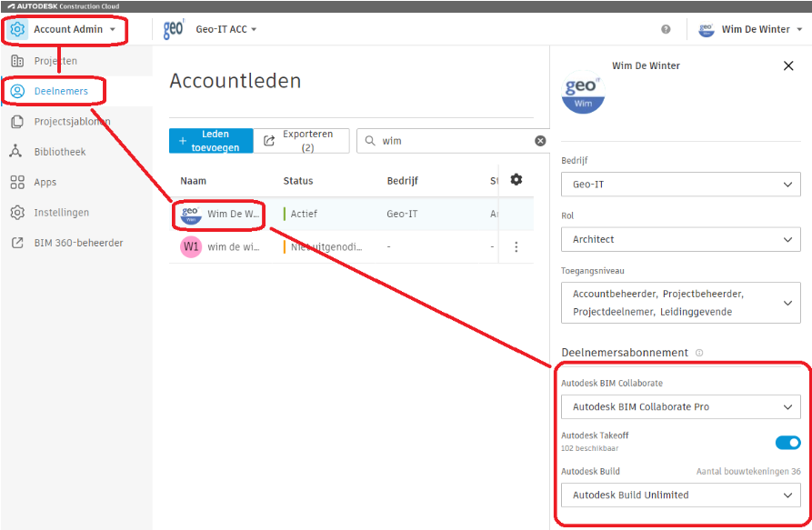Screen dimensions: 812x530
Task: Select the wim de wi... member row
Action: (x=351, y=247)
